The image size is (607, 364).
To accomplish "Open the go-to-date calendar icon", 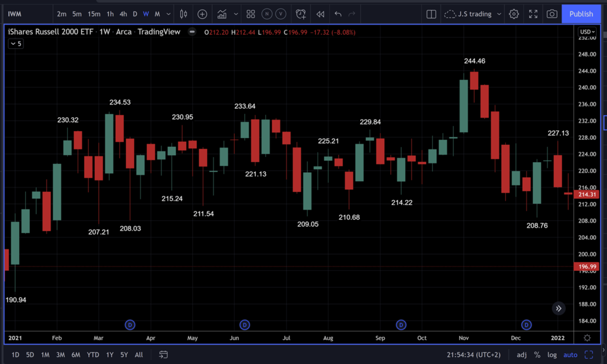I will [x=163, y=355].
